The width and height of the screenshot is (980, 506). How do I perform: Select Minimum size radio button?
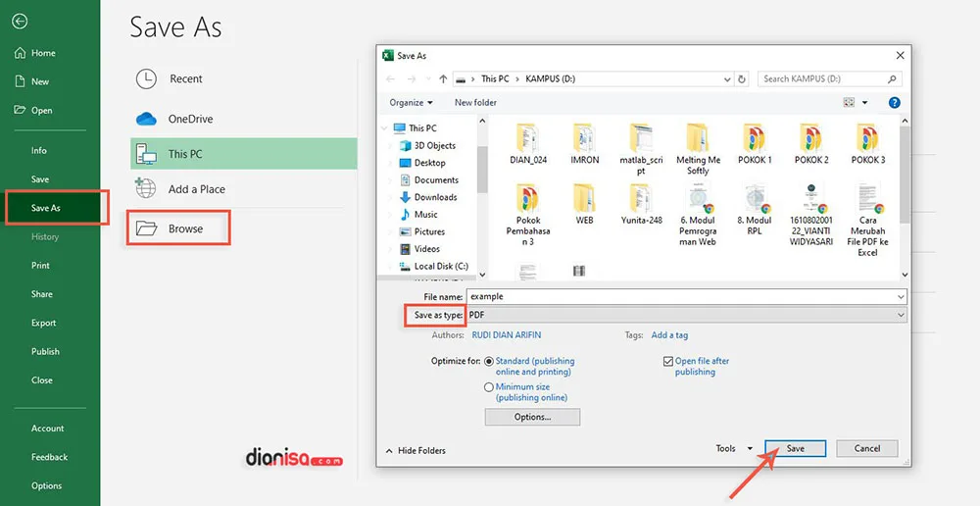(x=489, y=387)
